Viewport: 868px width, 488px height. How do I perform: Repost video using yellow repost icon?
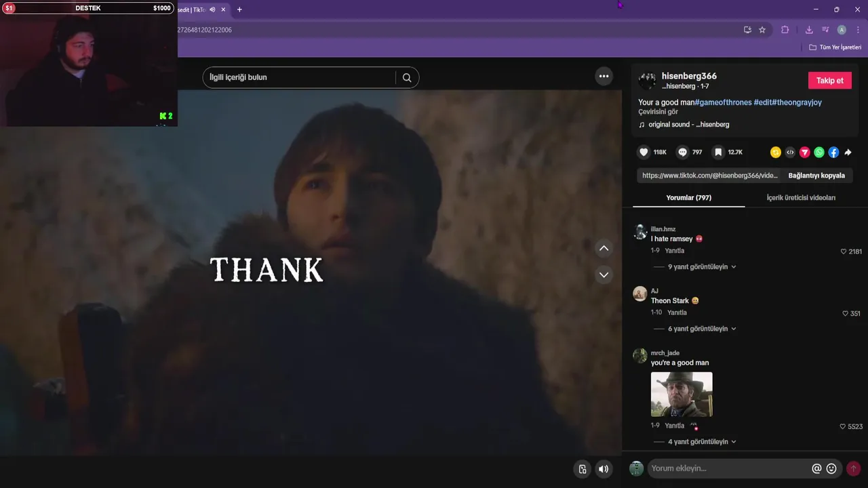click(776, 152)
